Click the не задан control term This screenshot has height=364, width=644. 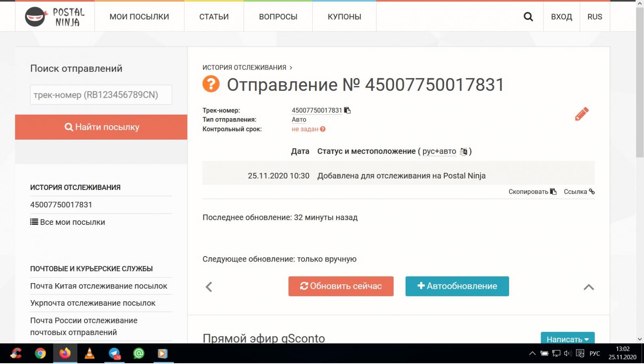[x=305, y=129]
